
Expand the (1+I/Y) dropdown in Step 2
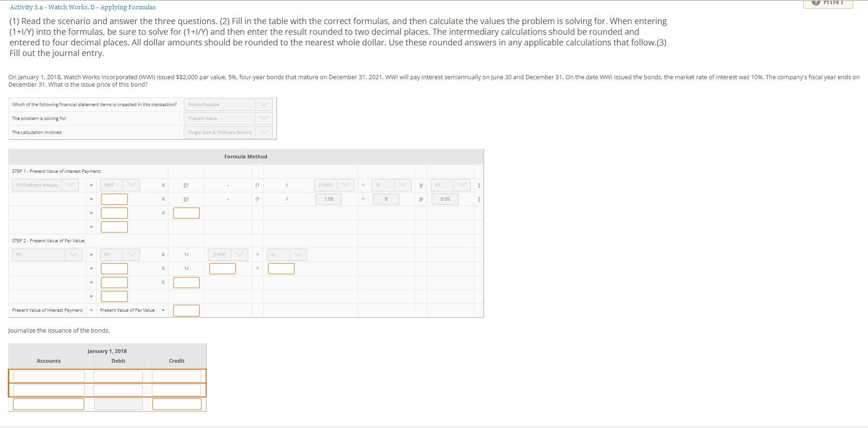[x=239, y=254]
